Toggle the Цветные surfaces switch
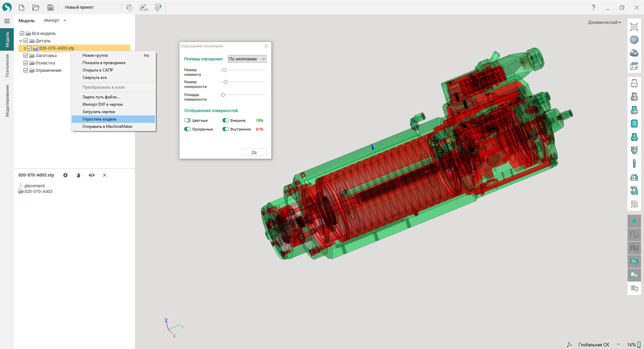 point(187,120)
